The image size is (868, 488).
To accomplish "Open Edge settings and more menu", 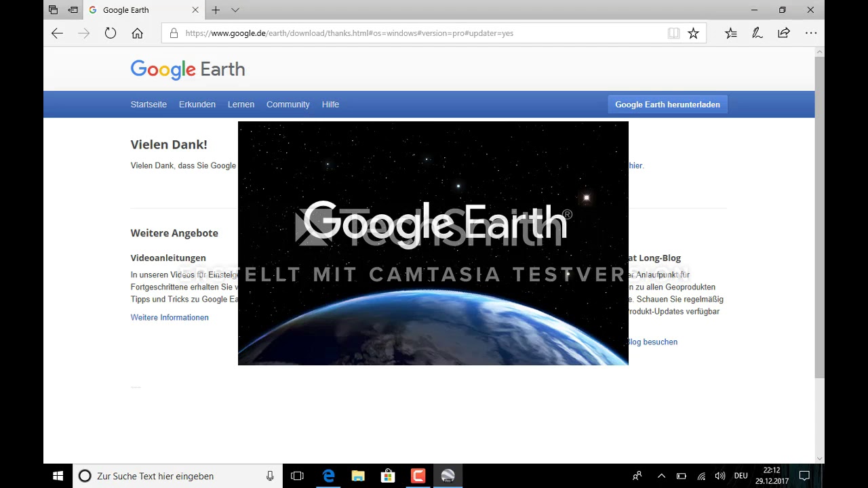I will tap(811, 33).
